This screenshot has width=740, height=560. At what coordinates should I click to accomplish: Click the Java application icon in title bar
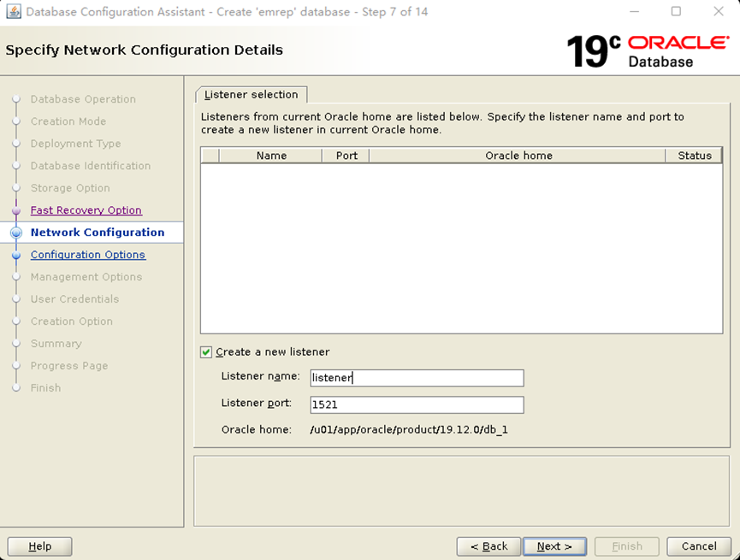tap(13, 11)
